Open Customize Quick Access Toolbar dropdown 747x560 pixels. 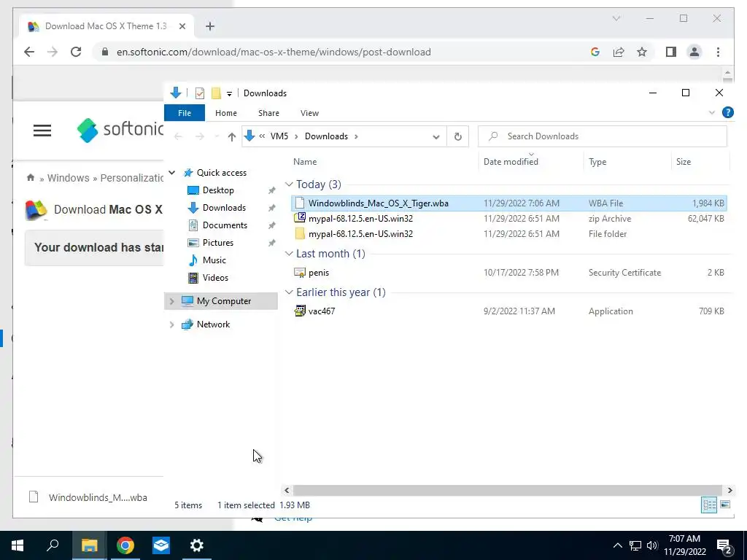(x=229, y=94)
